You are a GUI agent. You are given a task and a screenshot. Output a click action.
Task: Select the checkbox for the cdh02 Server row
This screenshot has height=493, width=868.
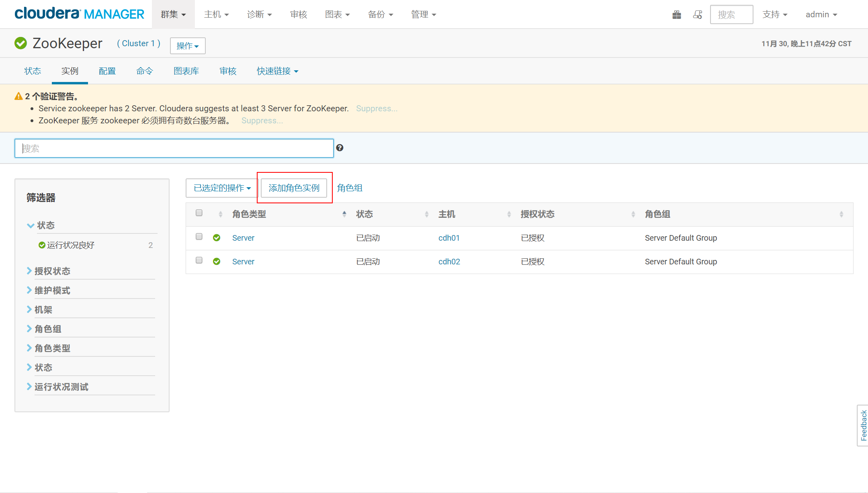coord(199,260)
